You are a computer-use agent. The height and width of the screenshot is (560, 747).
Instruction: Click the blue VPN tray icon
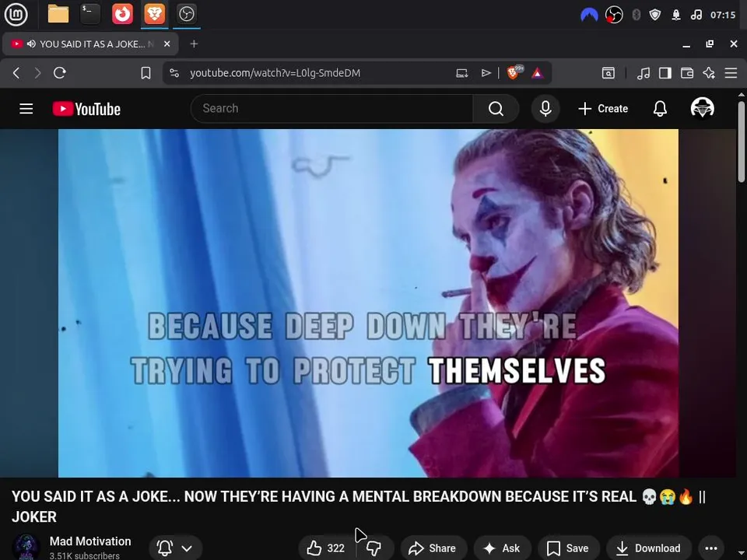(x=589, y=15)
